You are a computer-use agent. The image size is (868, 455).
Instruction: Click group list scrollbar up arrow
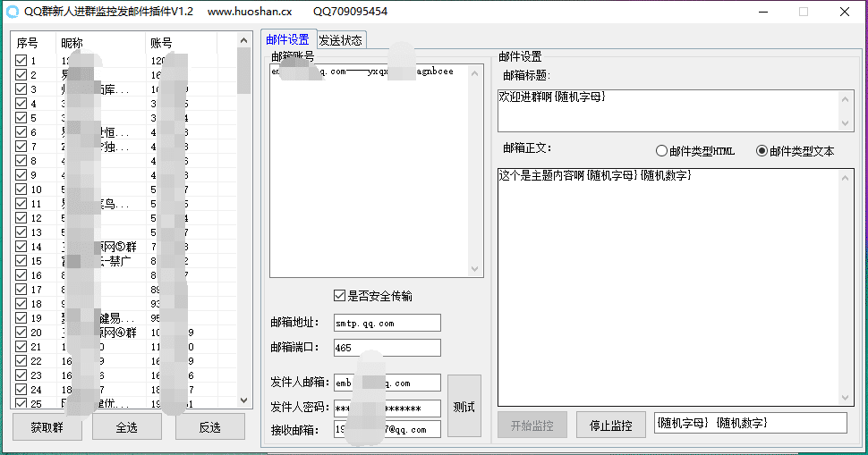(x=243, y=40)
